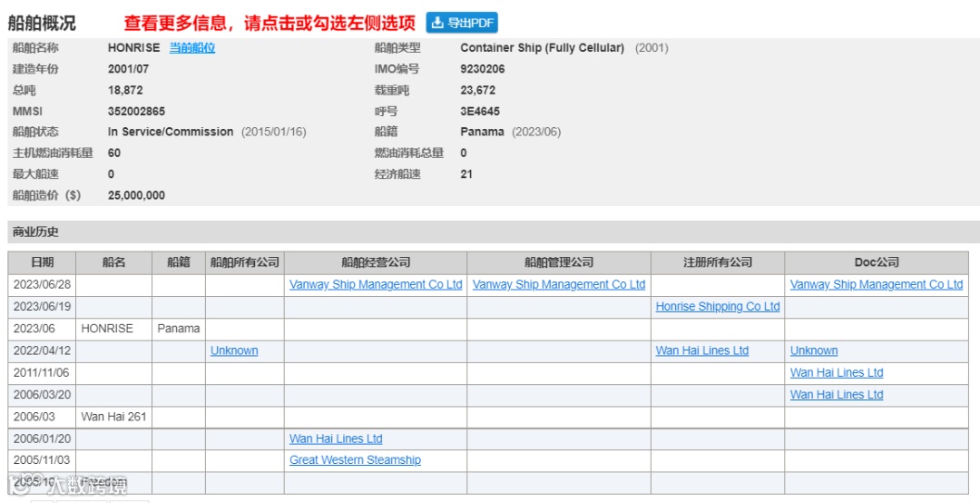
Task: Open Vanway Ship Management link under 船舶管理公司
Action: point(559,285)
